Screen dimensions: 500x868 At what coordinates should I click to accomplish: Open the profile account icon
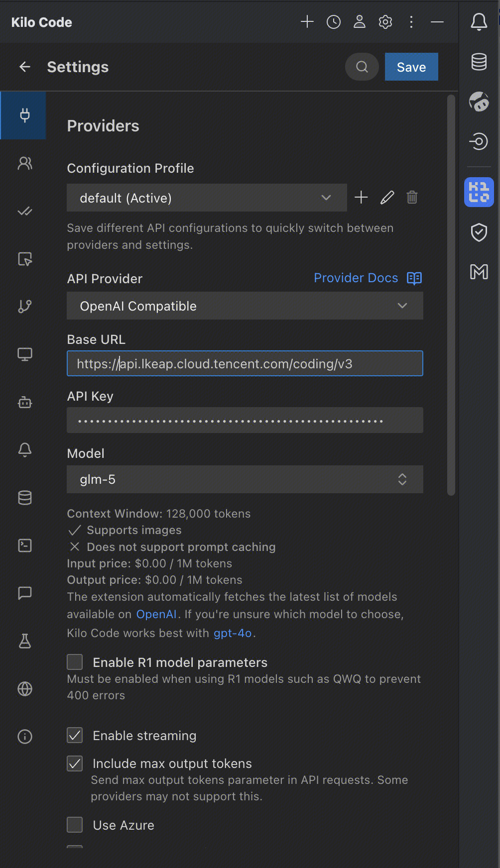pyautogui.click(x=360, y=22)
